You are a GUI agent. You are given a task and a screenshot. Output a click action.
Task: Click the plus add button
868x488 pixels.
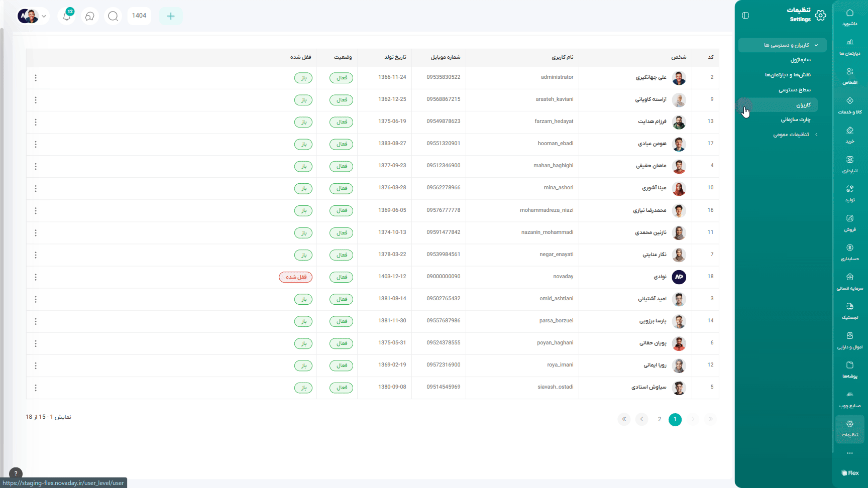(171, 16)
